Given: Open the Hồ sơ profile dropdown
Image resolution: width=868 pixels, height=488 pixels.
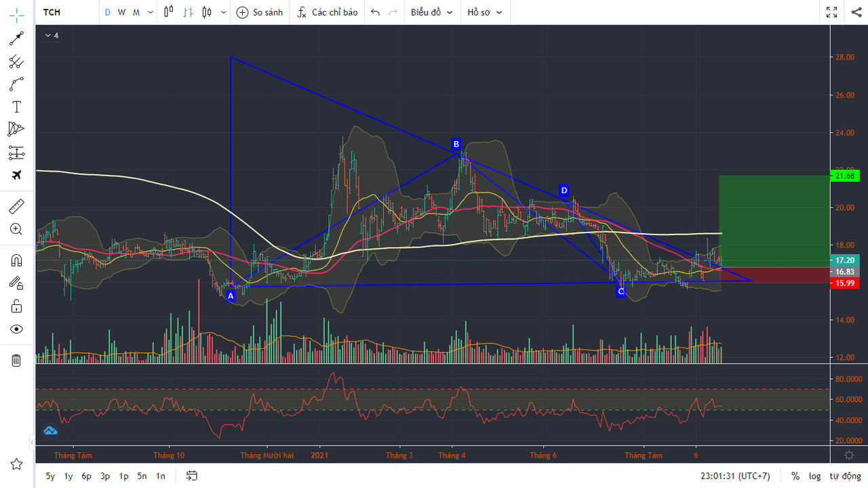Looking at the screenshot, I should coord(484,12).
